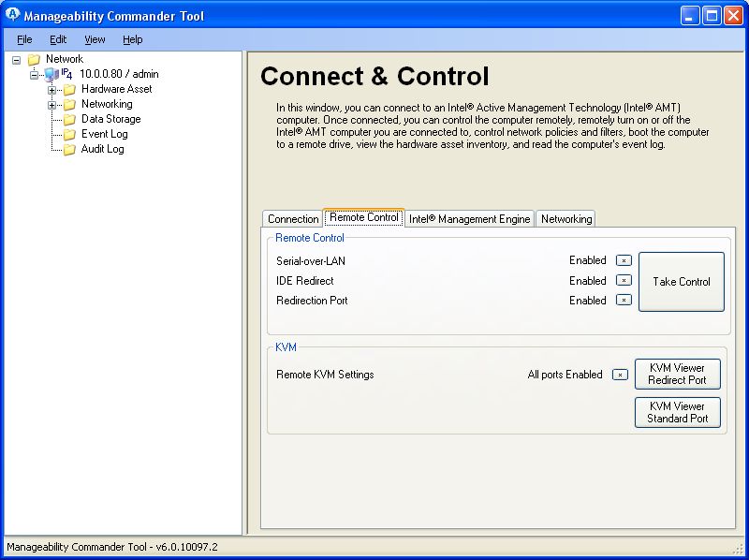Click the application icon in title bar
Viewport: 749px width, 560px height.
tap(12, 16)
